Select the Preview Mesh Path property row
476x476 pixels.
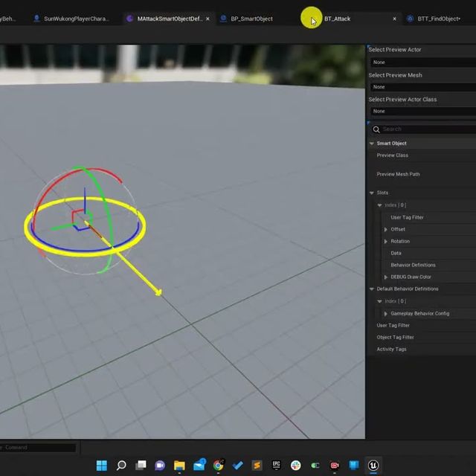coord(422,174)
